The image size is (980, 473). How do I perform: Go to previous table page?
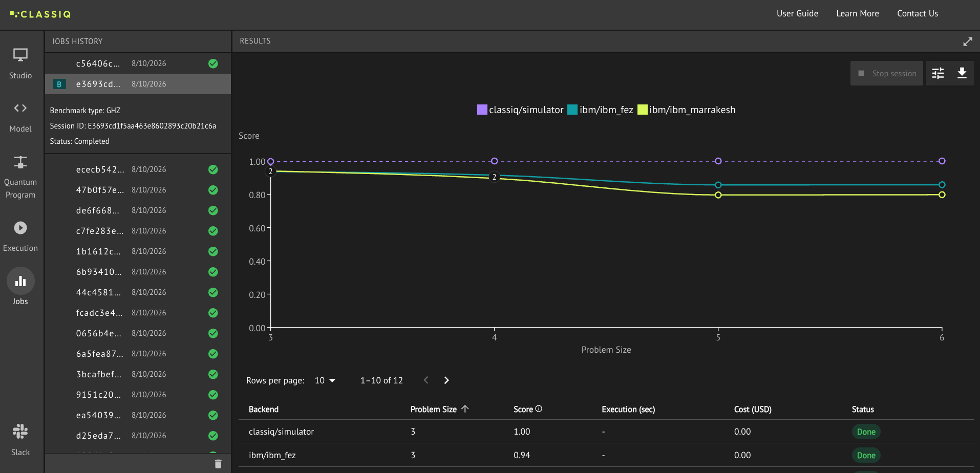tap(426, 380)
